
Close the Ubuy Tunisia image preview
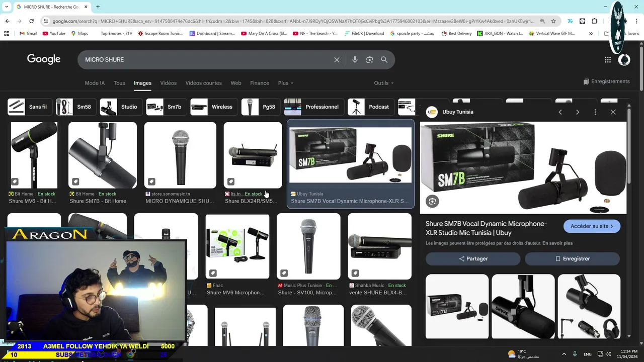click(x=613, y=112)
